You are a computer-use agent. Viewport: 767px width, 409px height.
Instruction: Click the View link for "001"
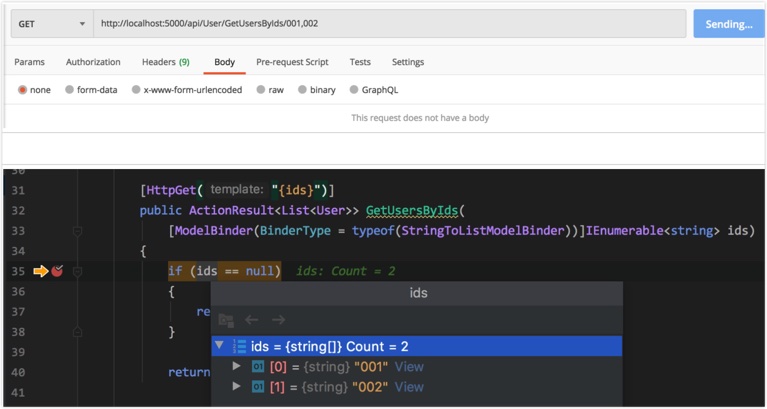409,366
